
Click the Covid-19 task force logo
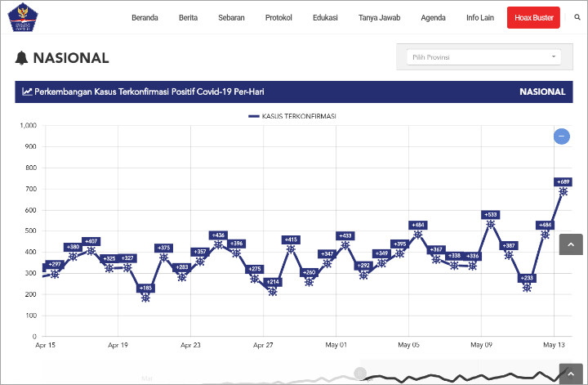click(x=23, y=18)
